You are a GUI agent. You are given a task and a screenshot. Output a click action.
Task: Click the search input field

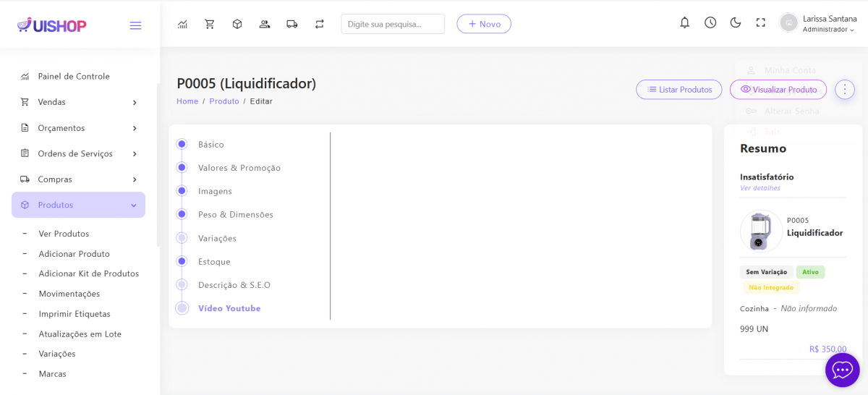pyautogui.click(x=393, y=24)
